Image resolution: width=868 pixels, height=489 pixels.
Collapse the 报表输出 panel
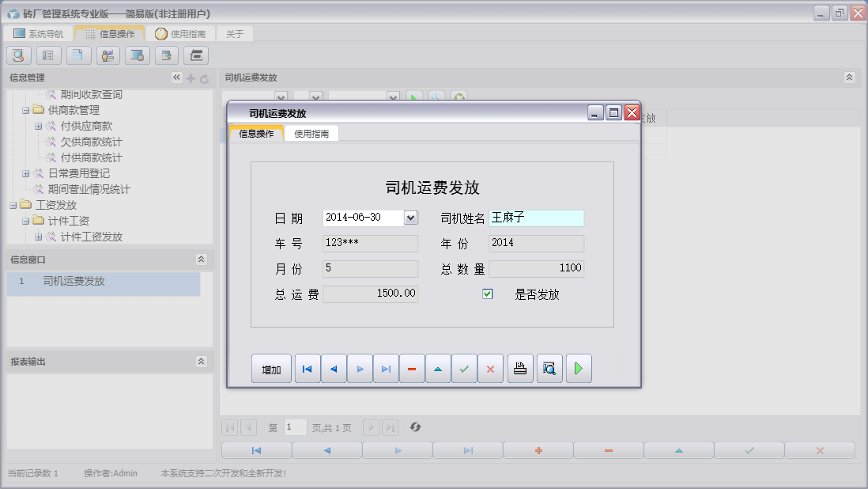point(201,362)
